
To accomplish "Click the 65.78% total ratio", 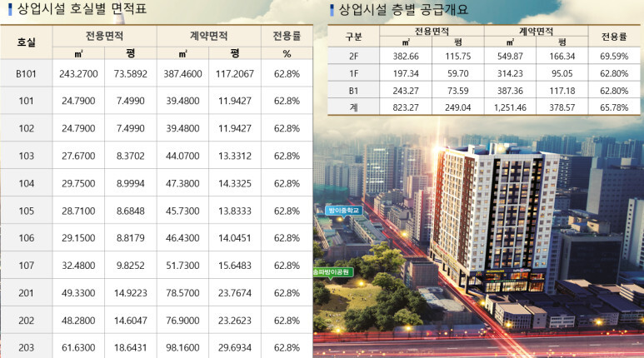I will (615, 107).
